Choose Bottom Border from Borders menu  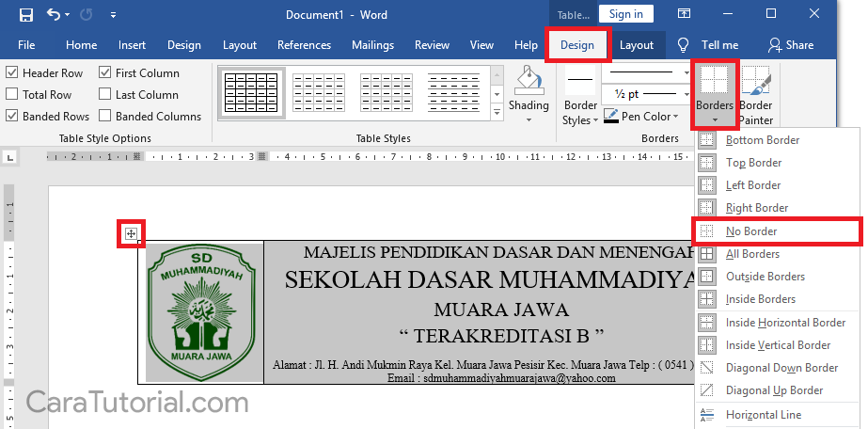775,140
